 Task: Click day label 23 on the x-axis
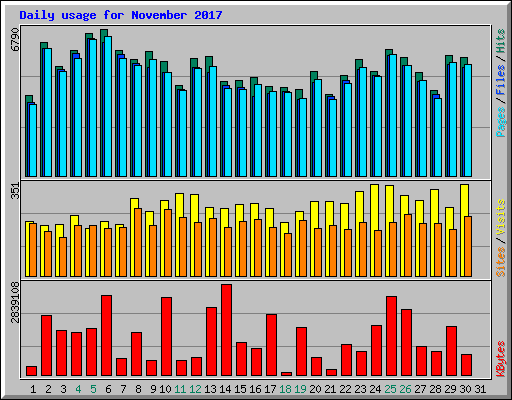(x=360, y=389)
